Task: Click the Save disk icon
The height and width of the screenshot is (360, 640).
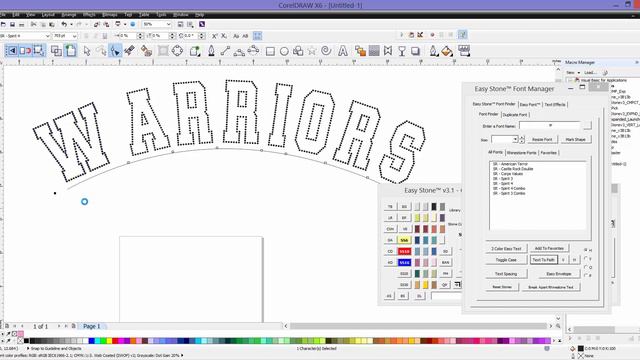Action: pyautogui.click(x=12, y=24)
